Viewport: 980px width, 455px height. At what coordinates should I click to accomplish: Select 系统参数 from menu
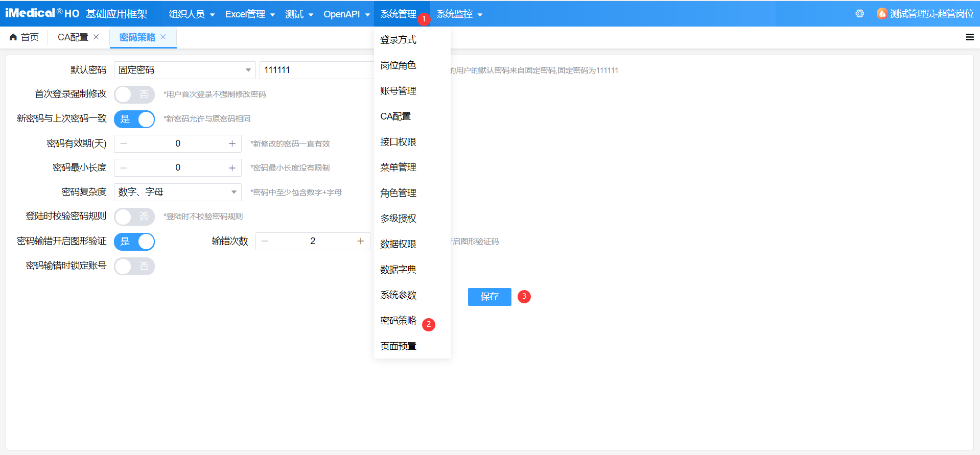point(412,295)
